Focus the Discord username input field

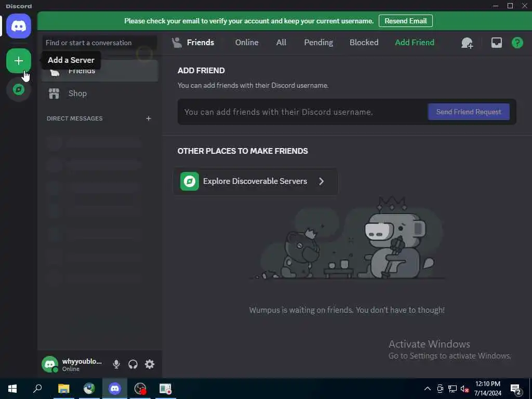[302, 112]
